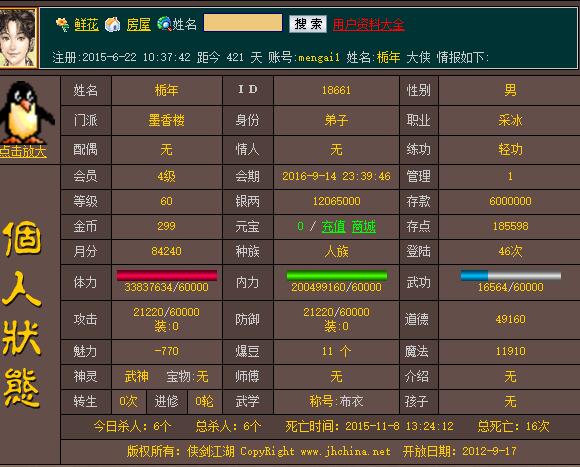Viewport: 580px width, 467px height.
Task: Select the ID value 18661
Action: (x=336, y=90)
